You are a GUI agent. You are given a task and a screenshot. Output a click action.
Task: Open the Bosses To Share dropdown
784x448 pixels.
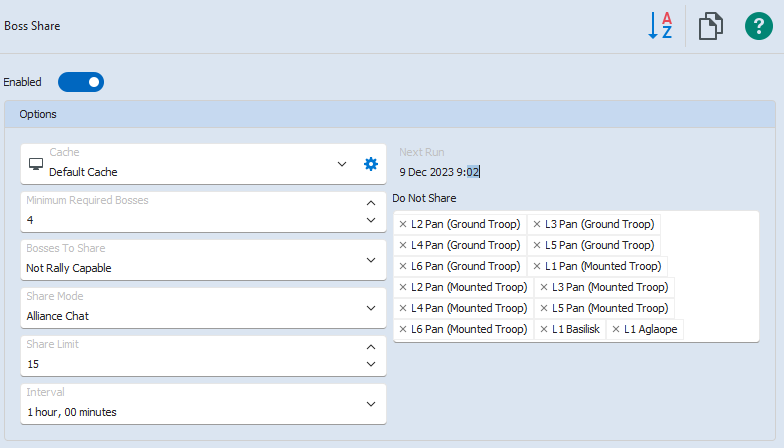tap(371, 260)
